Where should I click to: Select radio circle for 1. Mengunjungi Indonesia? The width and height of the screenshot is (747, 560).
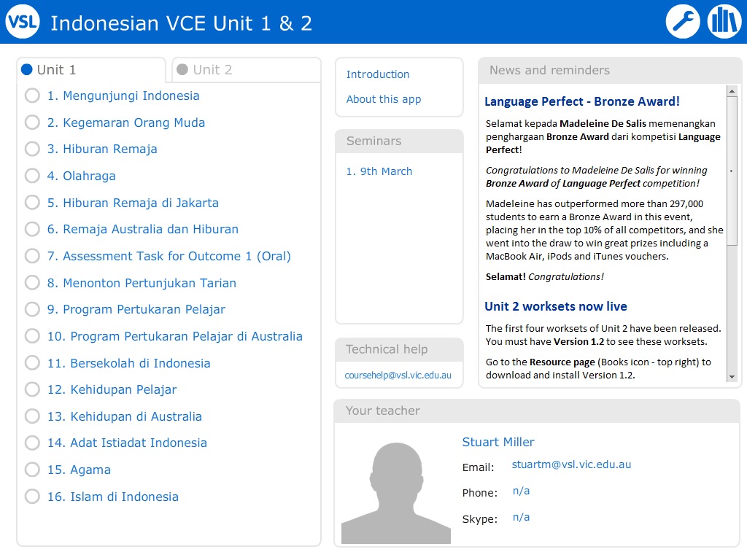(x=32, y=96)
